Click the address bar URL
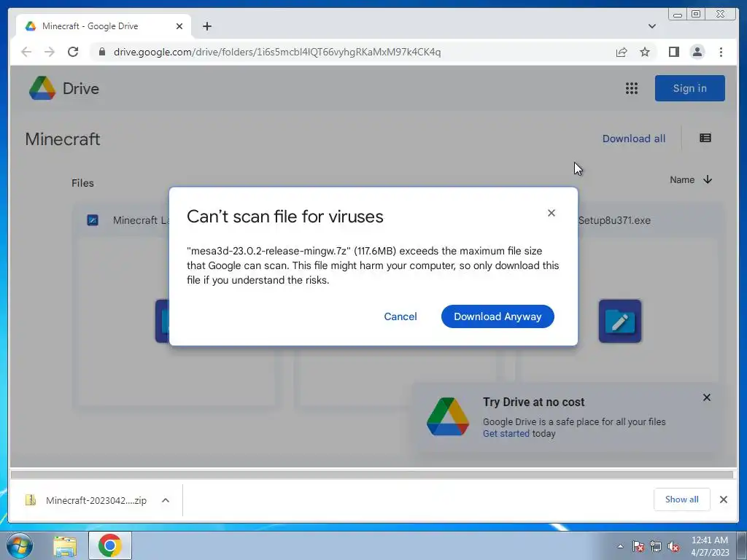This screenshot has width=747, height=560. pos(276,52)
